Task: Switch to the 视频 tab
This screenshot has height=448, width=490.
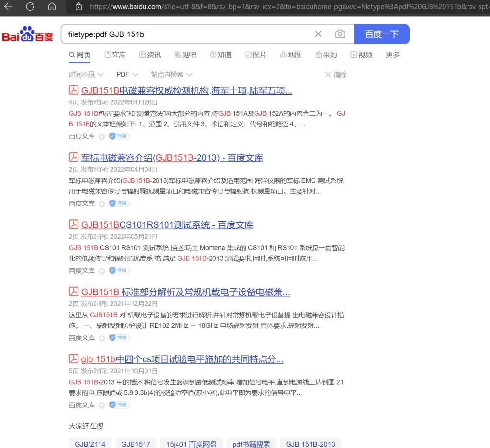Action: 362,55
